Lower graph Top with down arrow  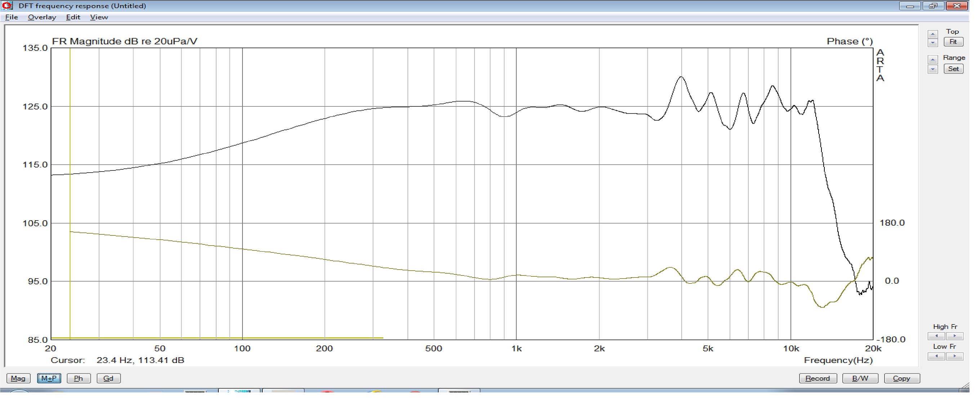tap(932, 42)
